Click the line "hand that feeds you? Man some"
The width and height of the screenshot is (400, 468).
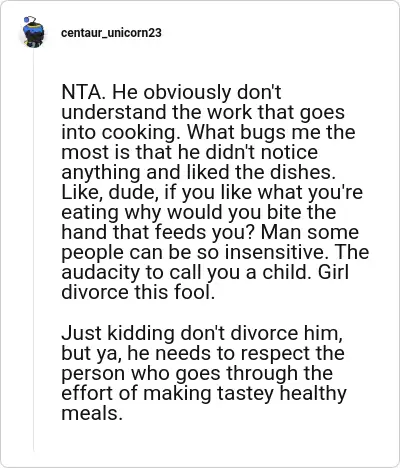coord(210,232)
